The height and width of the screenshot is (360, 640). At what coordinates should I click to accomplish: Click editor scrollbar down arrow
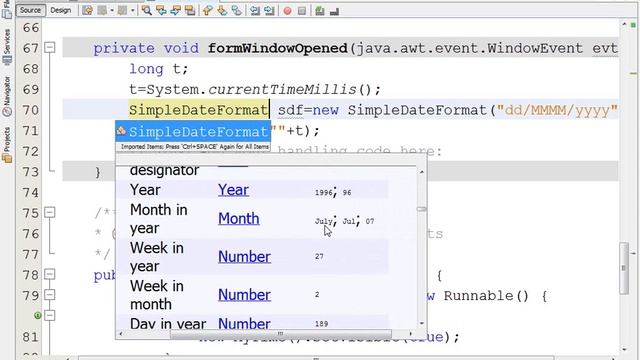(624, 349)
